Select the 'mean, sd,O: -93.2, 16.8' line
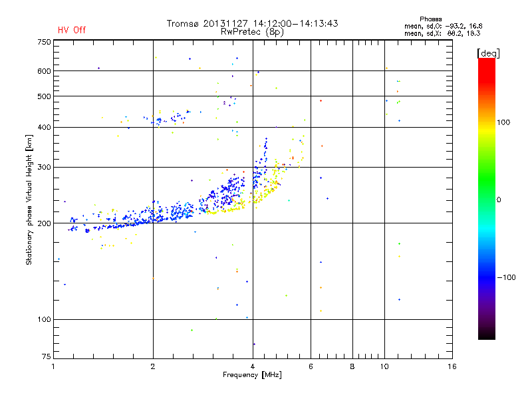The width and height of the screenshot is (532, 399). 443,26
